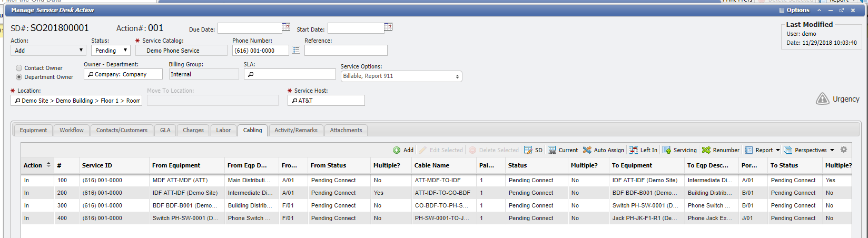Open the grid settings gear icon

[x=843, y=150]
